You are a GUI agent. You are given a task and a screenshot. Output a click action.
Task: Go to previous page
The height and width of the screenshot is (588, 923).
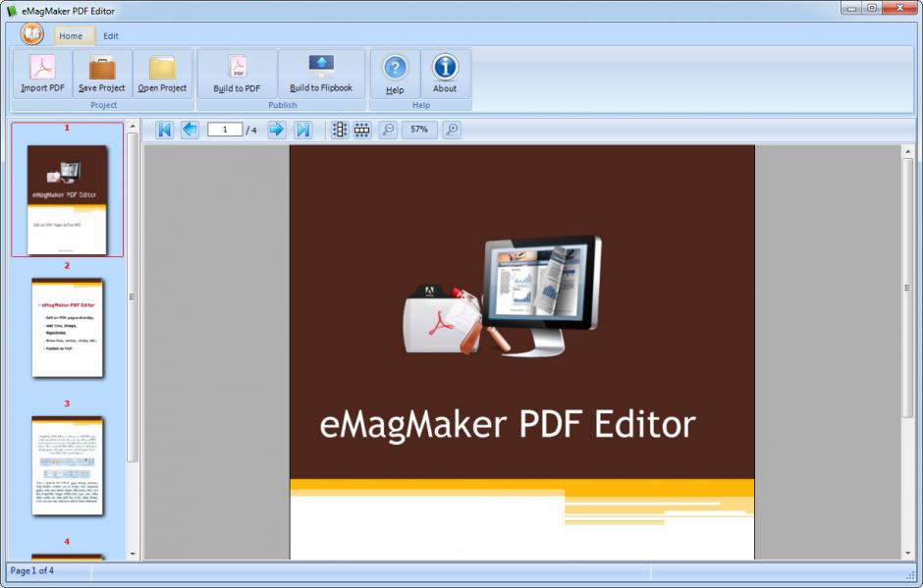tap(190, 130)
